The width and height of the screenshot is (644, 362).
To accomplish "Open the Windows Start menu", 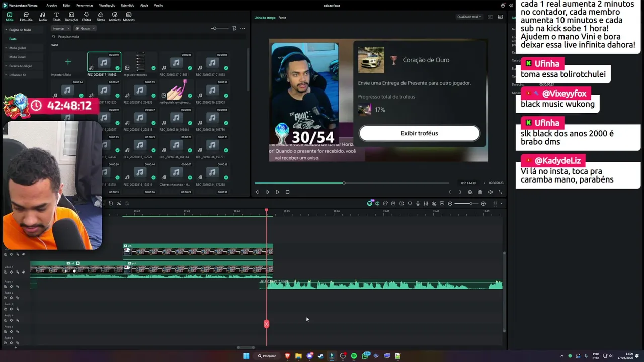I will (246, 356).
